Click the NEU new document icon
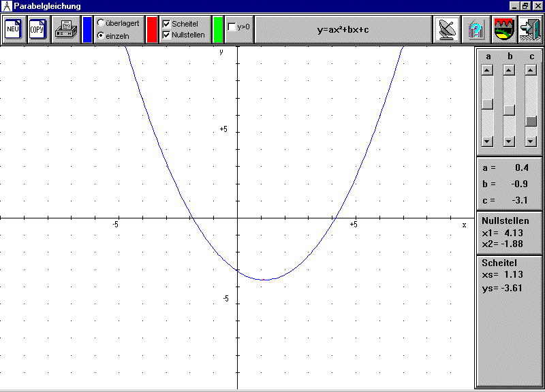The image size is (545, 392). tap(14, 29)
